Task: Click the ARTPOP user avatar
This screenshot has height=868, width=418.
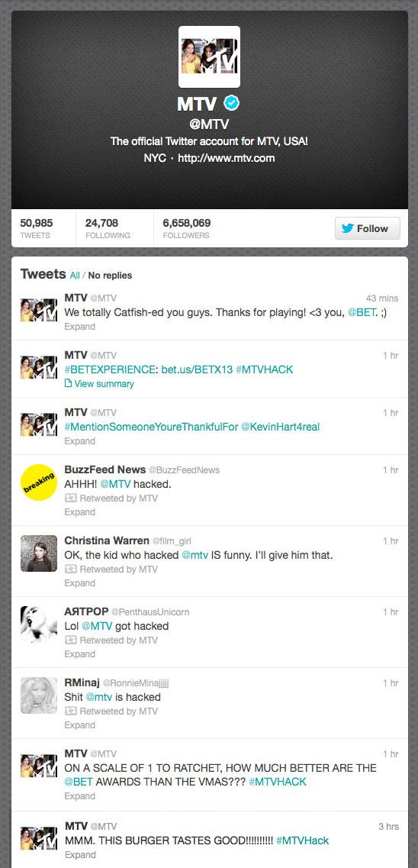Action: [39, 624]
